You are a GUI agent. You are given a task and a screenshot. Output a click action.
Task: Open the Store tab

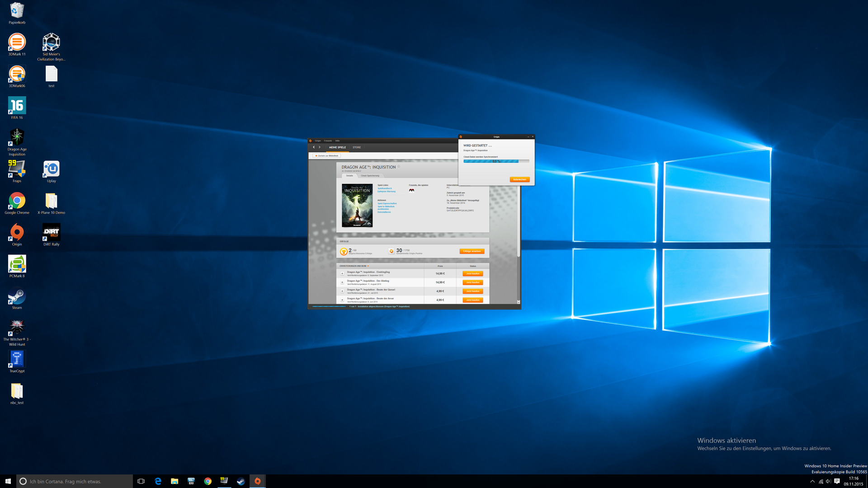tap(357, 147)
